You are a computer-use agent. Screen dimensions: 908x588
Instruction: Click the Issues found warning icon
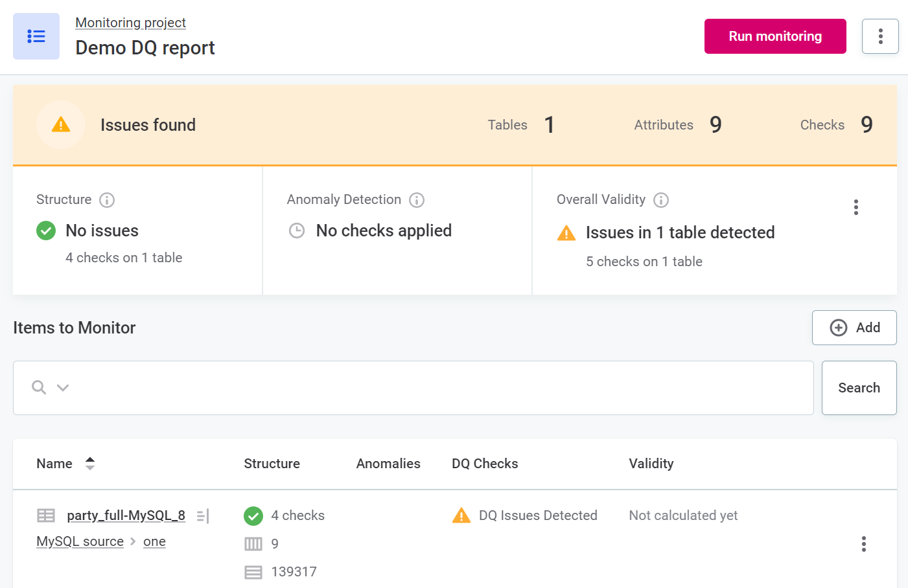pyautogui.click(x=61, y=124)
